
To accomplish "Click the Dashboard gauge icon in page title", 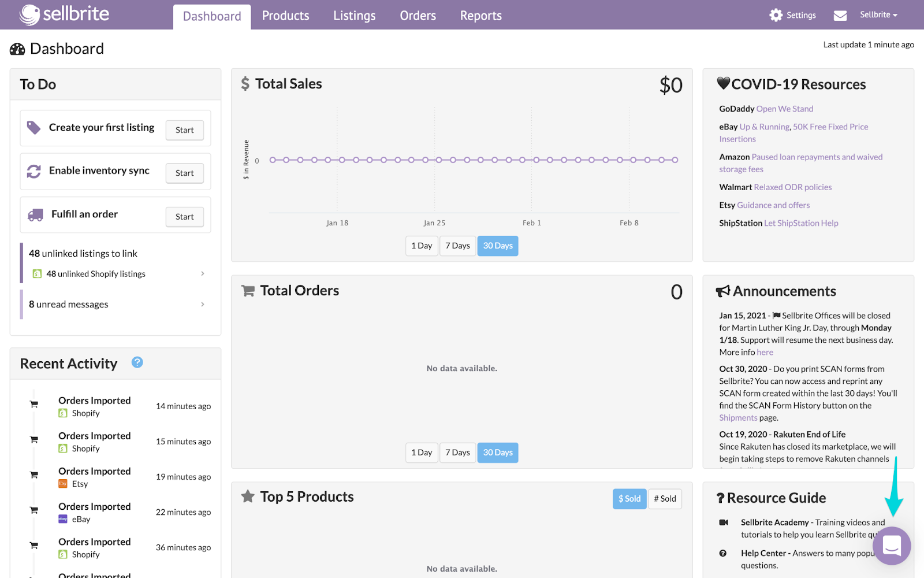I will (x=17, y=49).
